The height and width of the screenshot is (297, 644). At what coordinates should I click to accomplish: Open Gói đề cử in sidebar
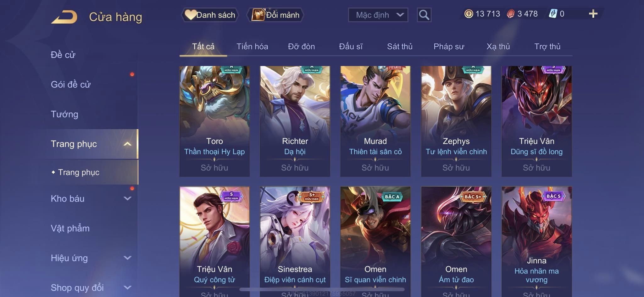71,84
